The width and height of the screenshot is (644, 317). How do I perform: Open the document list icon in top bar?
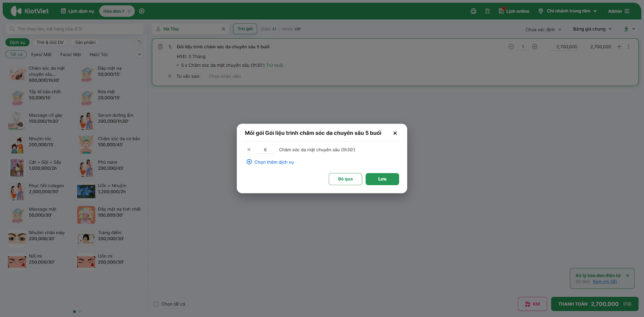click(x=487, y=11)
